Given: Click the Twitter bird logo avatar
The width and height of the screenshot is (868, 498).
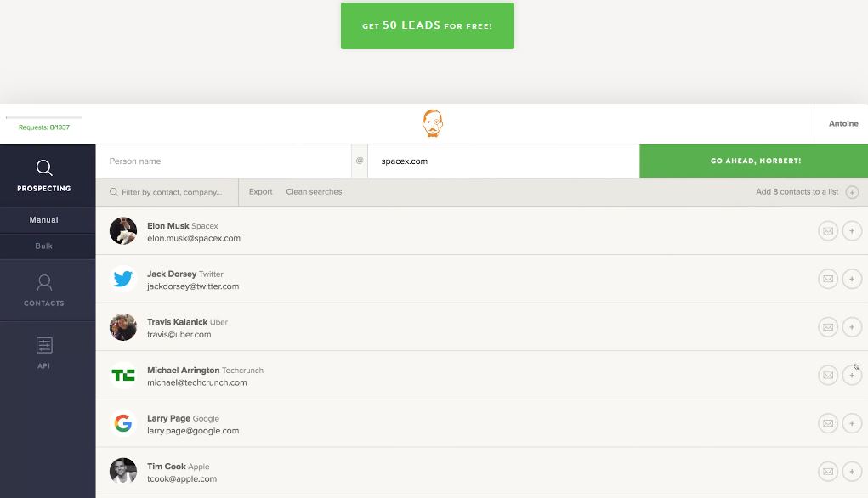Looking at the screenshot, I should (123, 279).
